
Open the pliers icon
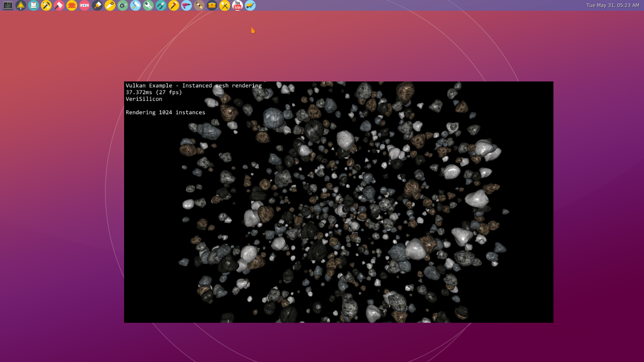click(161, 5)
